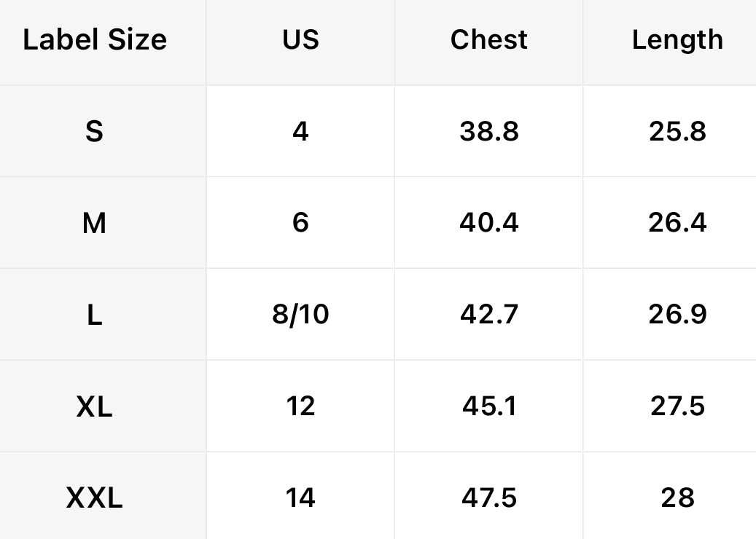Click chest measurement 38.8

(x=488, y=132)
